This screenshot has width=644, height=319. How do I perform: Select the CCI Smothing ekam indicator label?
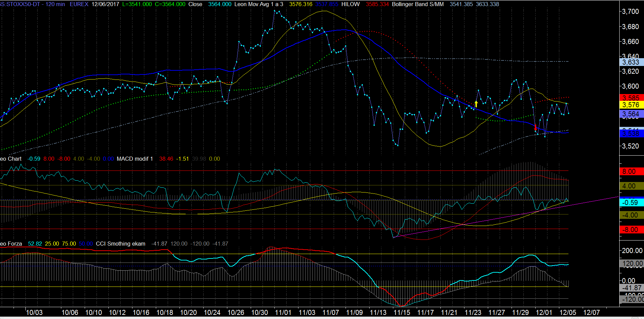121,244
